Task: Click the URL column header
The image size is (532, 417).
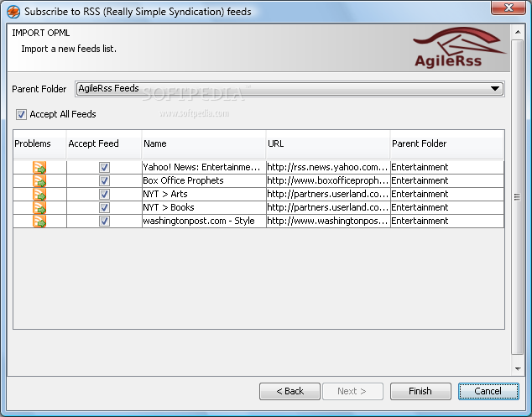Action: pos(328,143)
